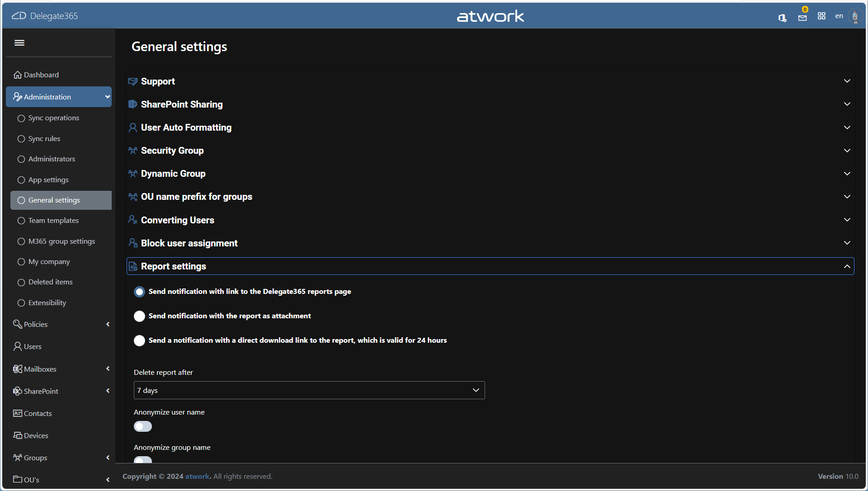Expand the Converting Users chevron
This screenshot has width=868, height=491.
(847, 220)
